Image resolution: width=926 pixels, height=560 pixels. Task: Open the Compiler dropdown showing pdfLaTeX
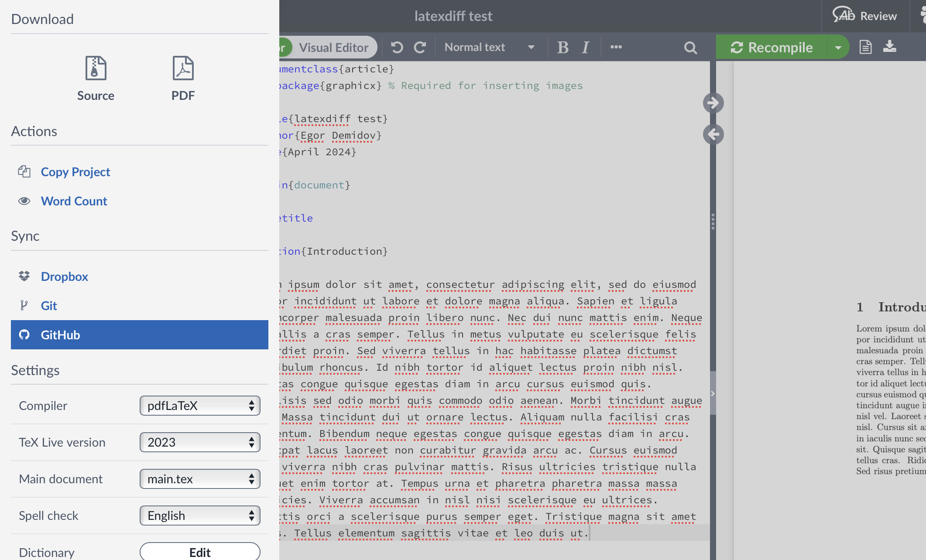pyautogui.click(x=200, y=405)
